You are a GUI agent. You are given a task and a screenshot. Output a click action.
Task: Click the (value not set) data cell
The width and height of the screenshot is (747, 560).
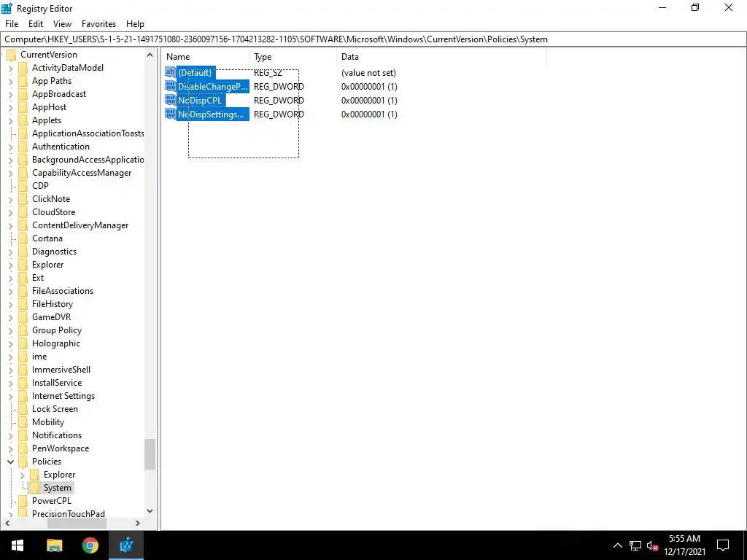[x=368, y=72]
